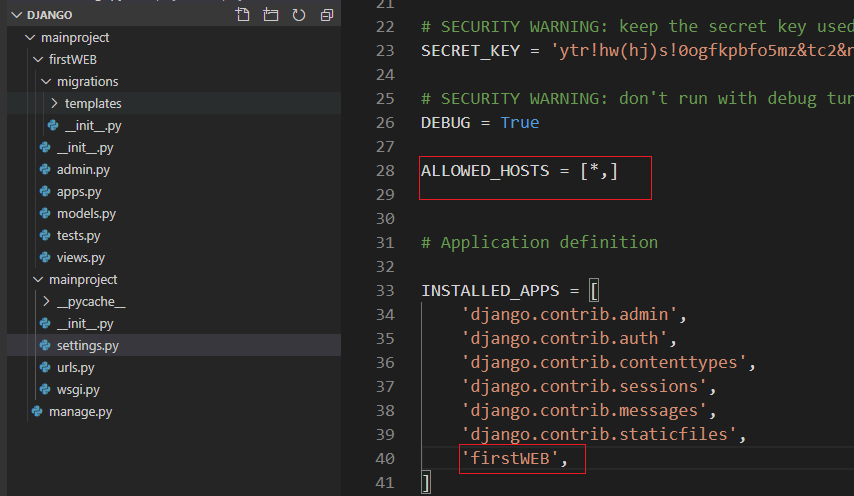Viewport: 854px width, 496px height.
Task: Collapse the top mainproject folder chevron
Action: tap(30, 38)
